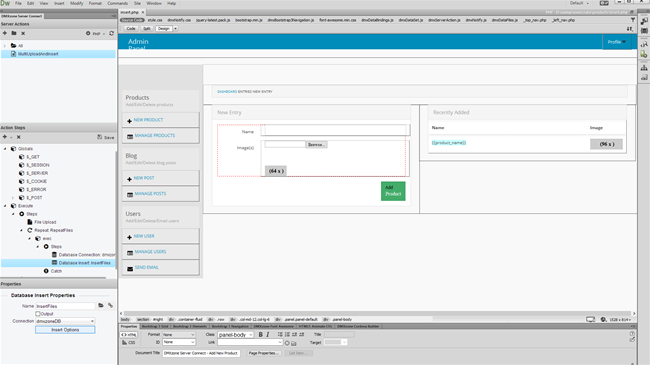Click the DASHBOARD breadcrumb link
Image resolution: width=650 pixels, height=365 pixels.
tap(227, 92)
